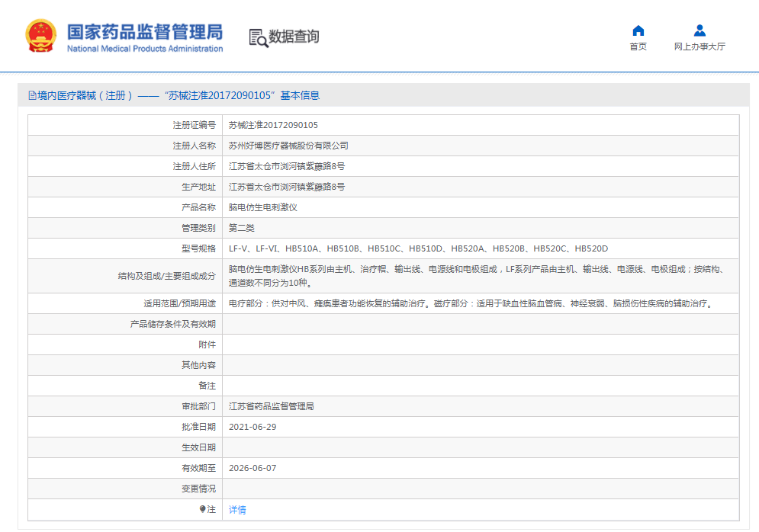
Task: Click the bullet icon next to 注
Action: click(x=202, y=509)
